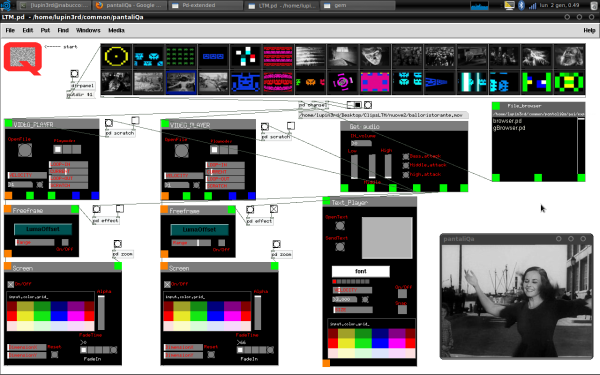
Task: Open the font selector in Text_Player
Action: pos(361,271)
